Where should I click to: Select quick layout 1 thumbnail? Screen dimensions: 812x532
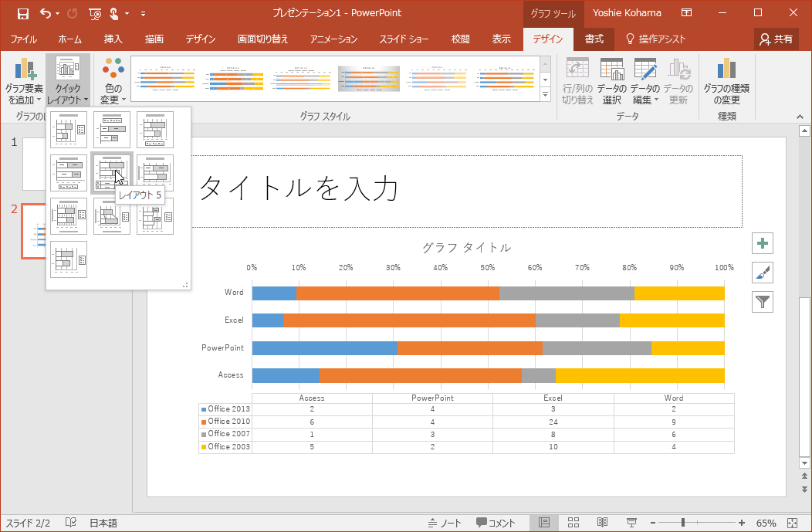69,130
